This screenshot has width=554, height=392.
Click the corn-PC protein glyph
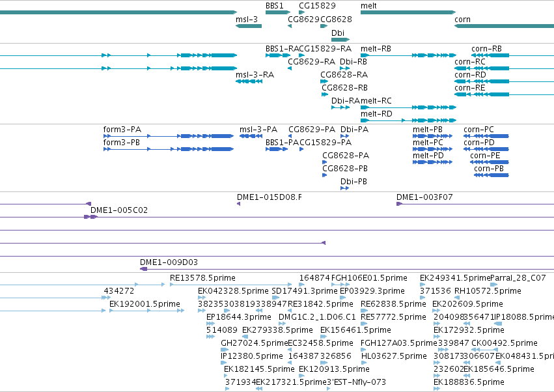[486, 135]
